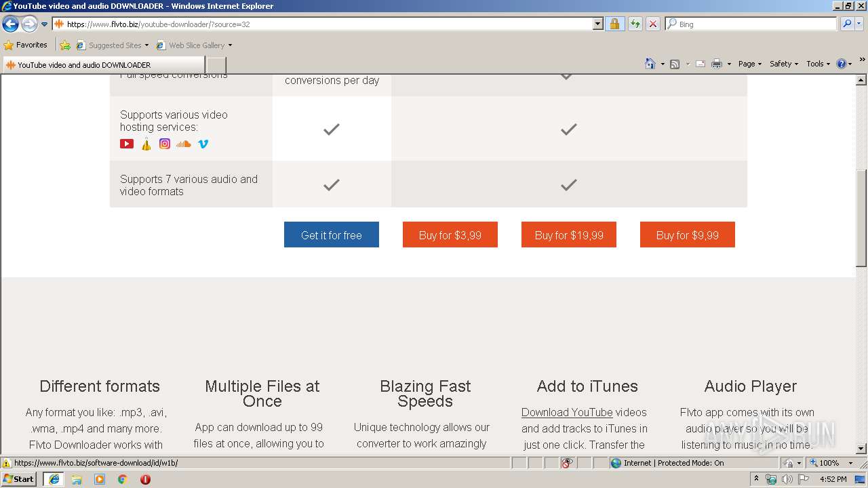868x488 pixels.
Task: Select the YouTube video and audio DOWNLOADER tab
Action: pyautogui.click(x=103, y=65)
